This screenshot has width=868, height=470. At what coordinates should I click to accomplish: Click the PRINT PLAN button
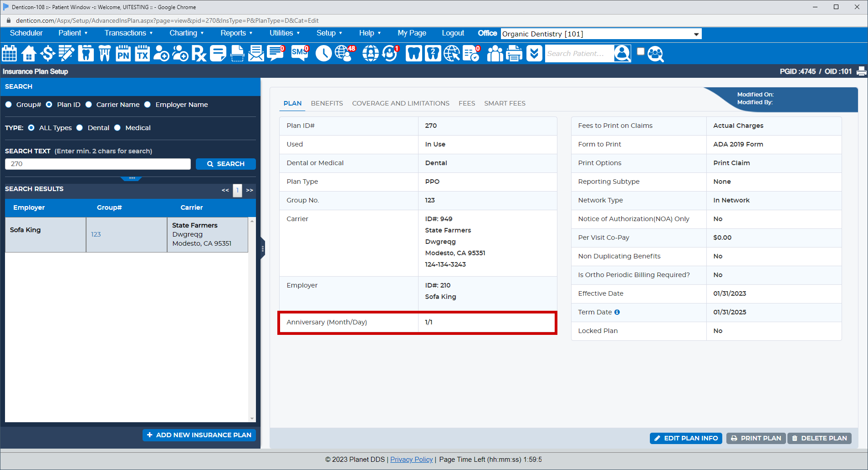756,438
